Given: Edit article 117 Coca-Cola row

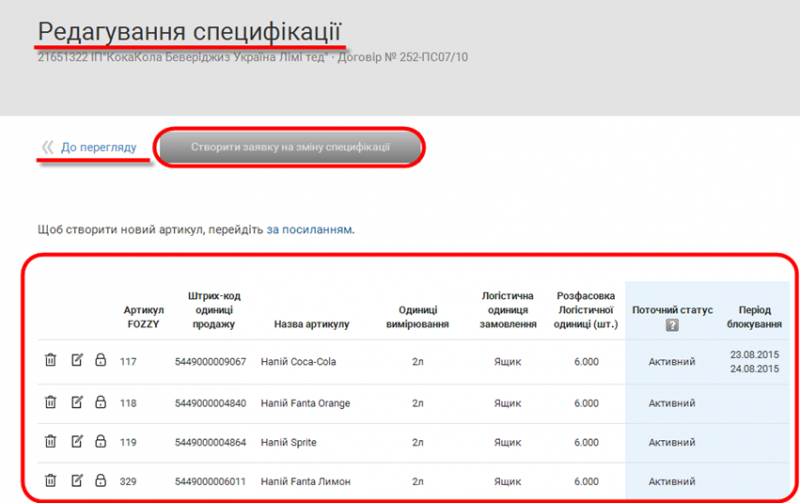Looking at the screenshot, I should click(77, 360).
